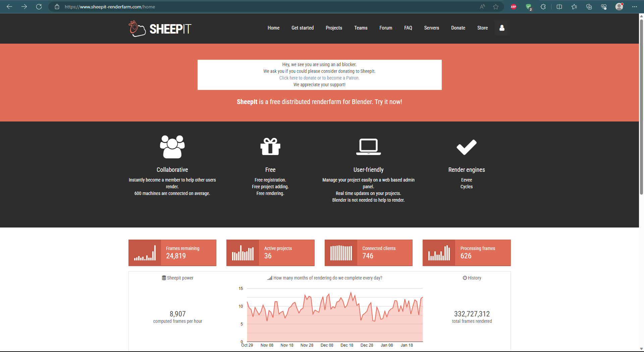The width and height of the screenshot is (644, 352).
Task: Navigate to the Forum section
Action: pyautogui.click(x=386, y=28)
